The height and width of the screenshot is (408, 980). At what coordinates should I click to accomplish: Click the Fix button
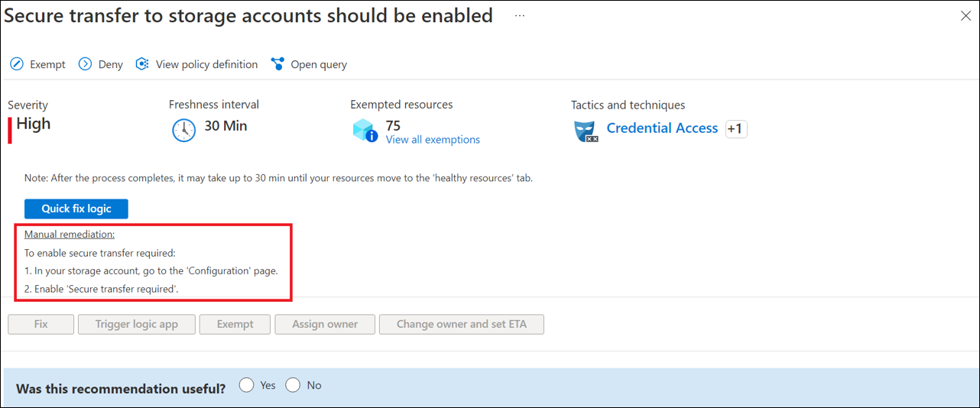pyautogui.click(x=41, y=324)
